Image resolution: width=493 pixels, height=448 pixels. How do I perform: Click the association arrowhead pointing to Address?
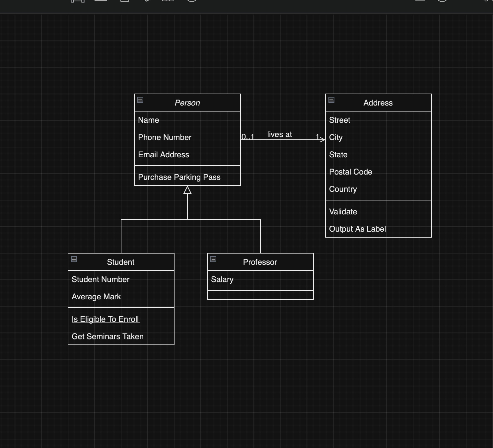click(322, 140)
